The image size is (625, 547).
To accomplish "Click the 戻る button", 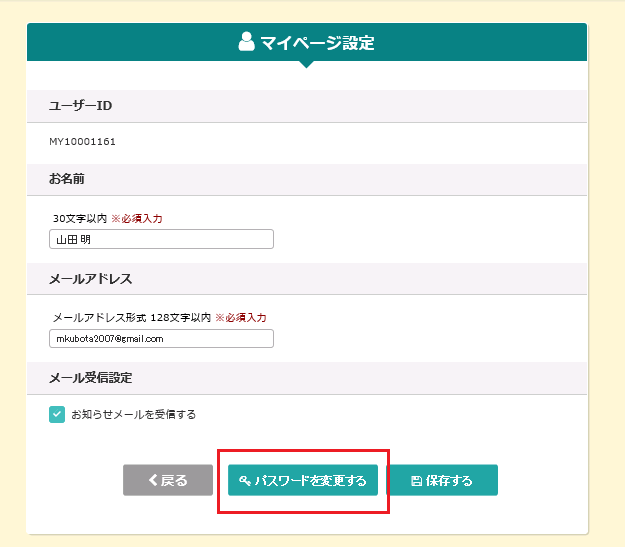I will [x=168, y=480].
